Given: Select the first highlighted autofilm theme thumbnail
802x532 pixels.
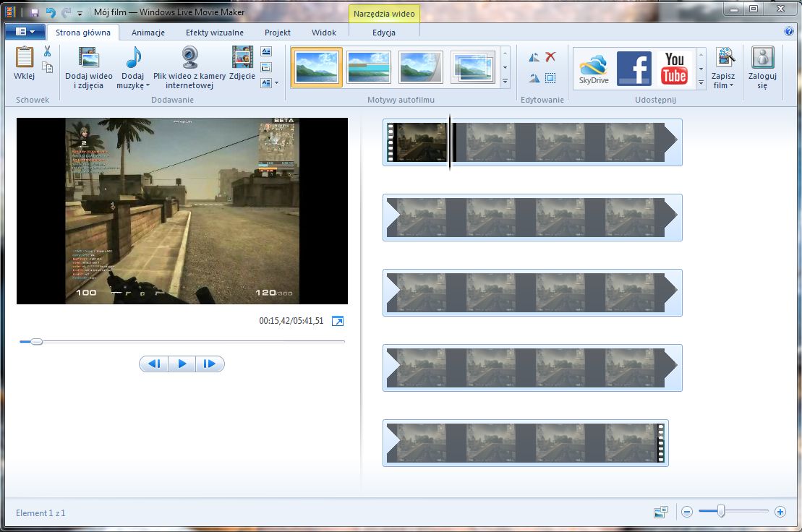Looking at the screenshot, I should point(317,67).
